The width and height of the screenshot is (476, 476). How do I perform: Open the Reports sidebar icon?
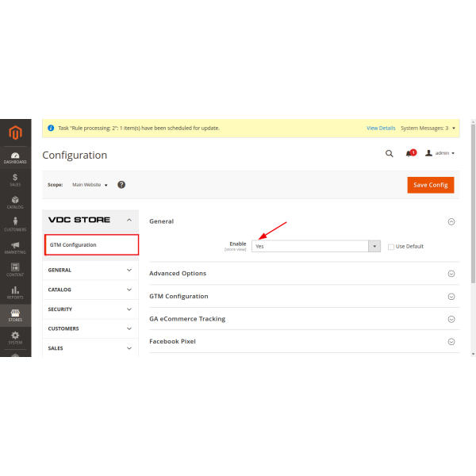[15, 293]
